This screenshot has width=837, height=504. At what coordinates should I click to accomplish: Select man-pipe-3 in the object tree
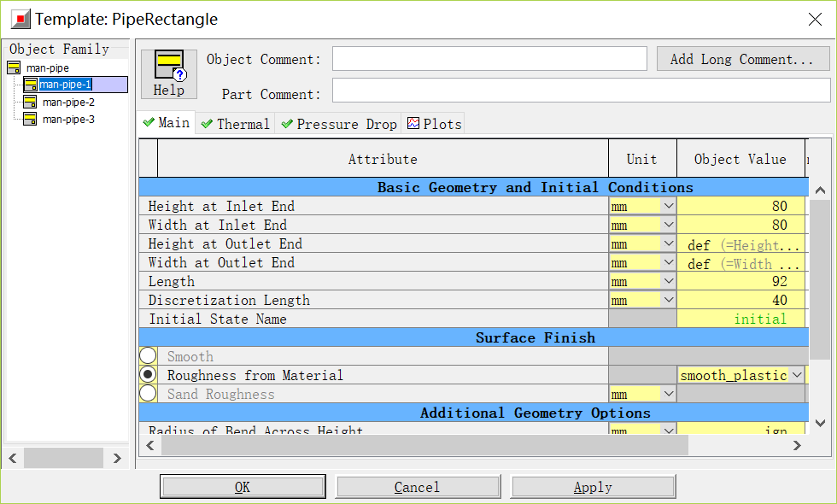coord(68,119)
